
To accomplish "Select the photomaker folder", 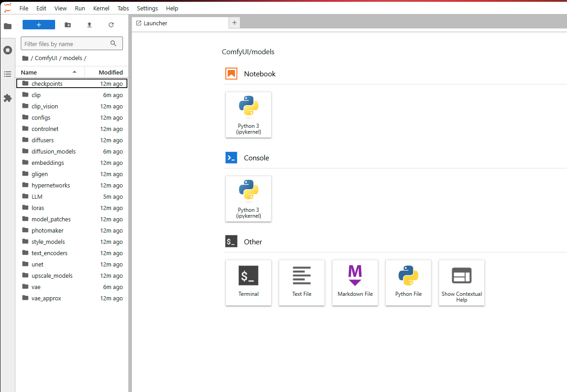I will click(72, 230).
